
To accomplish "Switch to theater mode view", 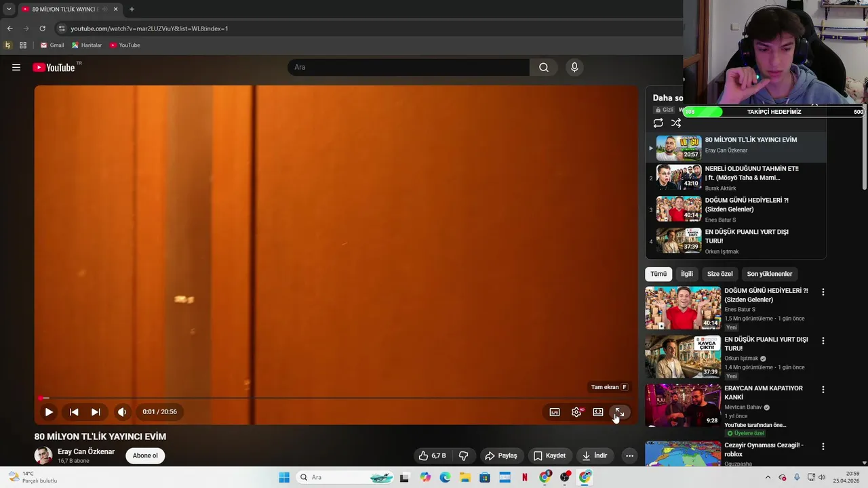I will coord(598,412).
